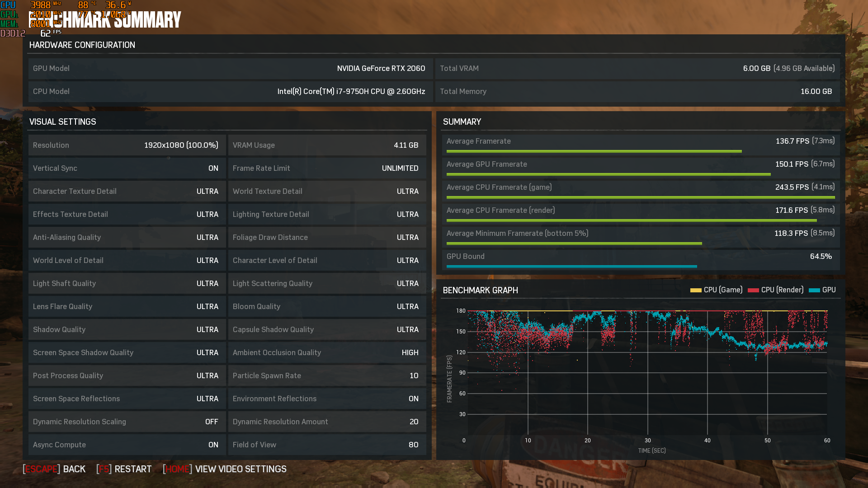Click the Character Texture Detail ULTRA row
The height and width of the screenshot is (488, 868).
point(127,191)
